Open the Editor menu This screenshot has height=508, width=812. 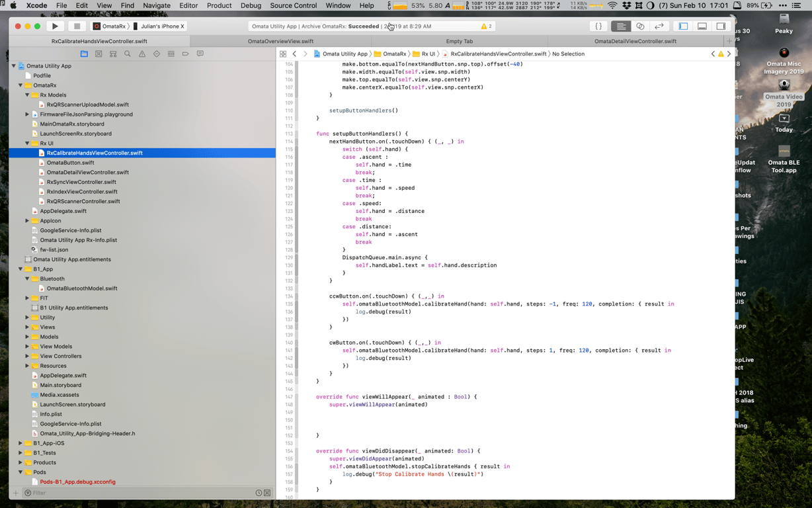[x=188, y=5]
